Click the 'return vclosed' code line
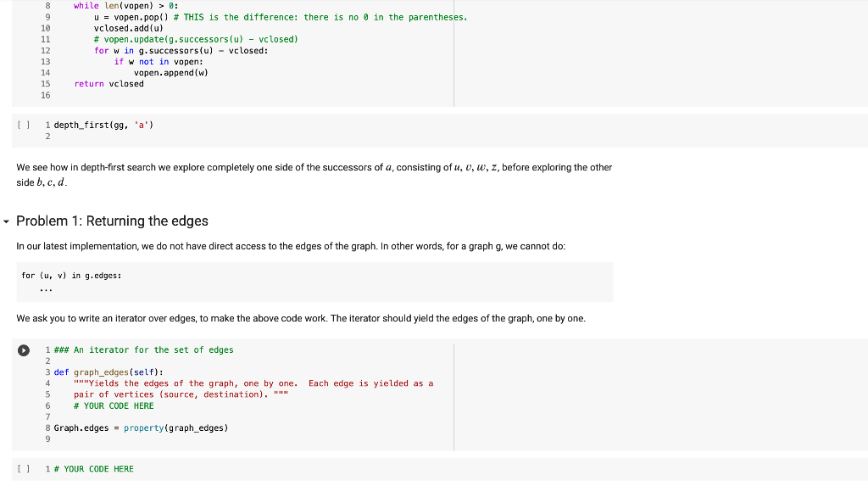Screen dimensions: 868x492 tap(109, 84)
